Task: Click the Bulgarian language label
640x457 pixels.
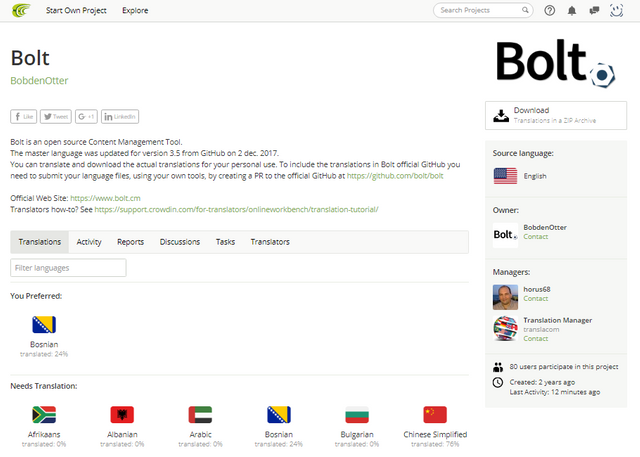Action: (x=357, y=435)
